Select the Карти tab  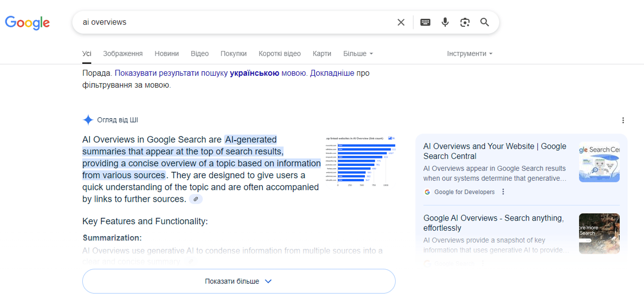point(322,53)
